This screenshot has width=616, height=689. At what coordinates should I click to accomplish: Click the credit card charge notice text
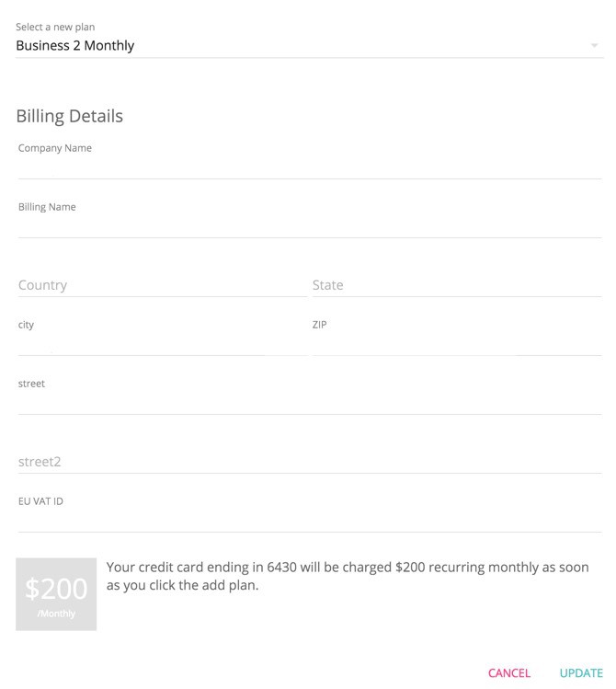pyautogui.click(x=348, y=576)
